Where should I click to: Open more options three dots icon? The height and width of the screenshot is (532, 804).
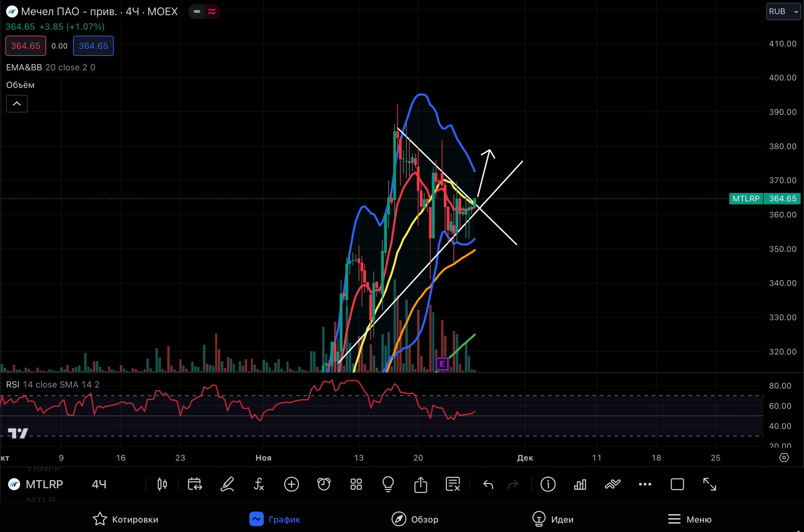pyautogui.click(x=645, y=484)
